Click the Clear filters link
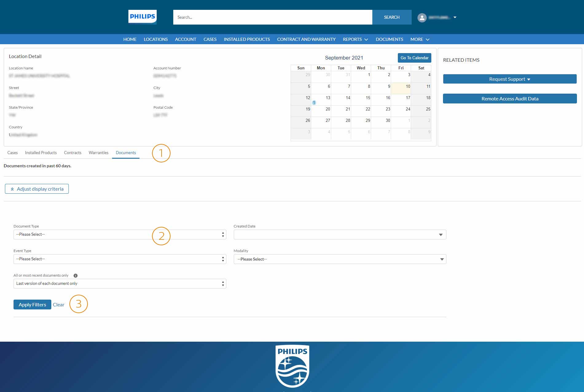Screen dimensions: 584x392 [x=58, y=305]
